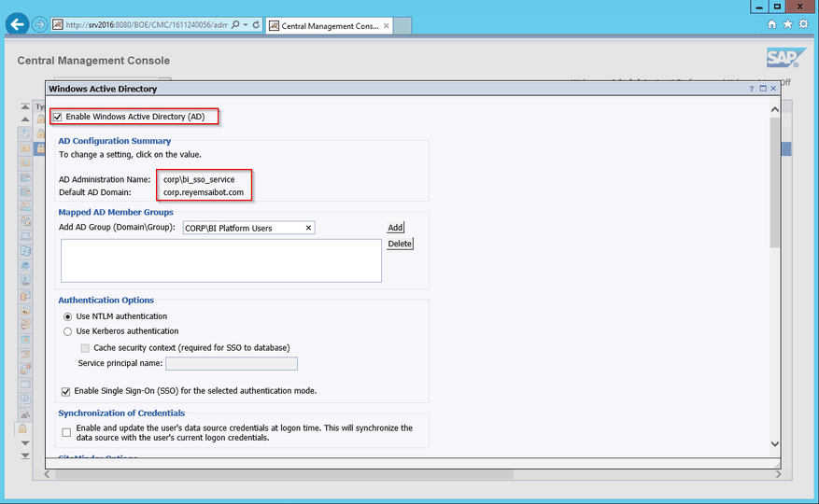
Task: Move CMC sidebar down one step
Action: pos(25,443)
